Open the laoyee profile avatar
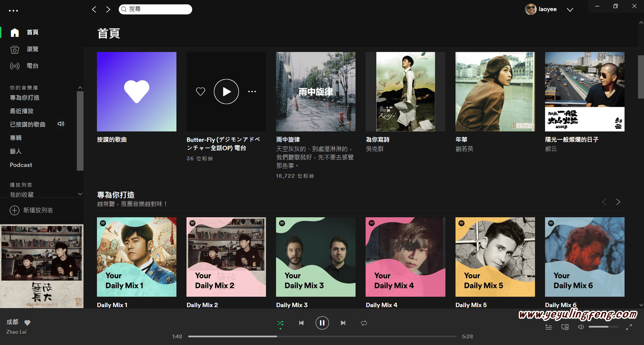This screenshot has height=345, width=644. pos(531,9)
